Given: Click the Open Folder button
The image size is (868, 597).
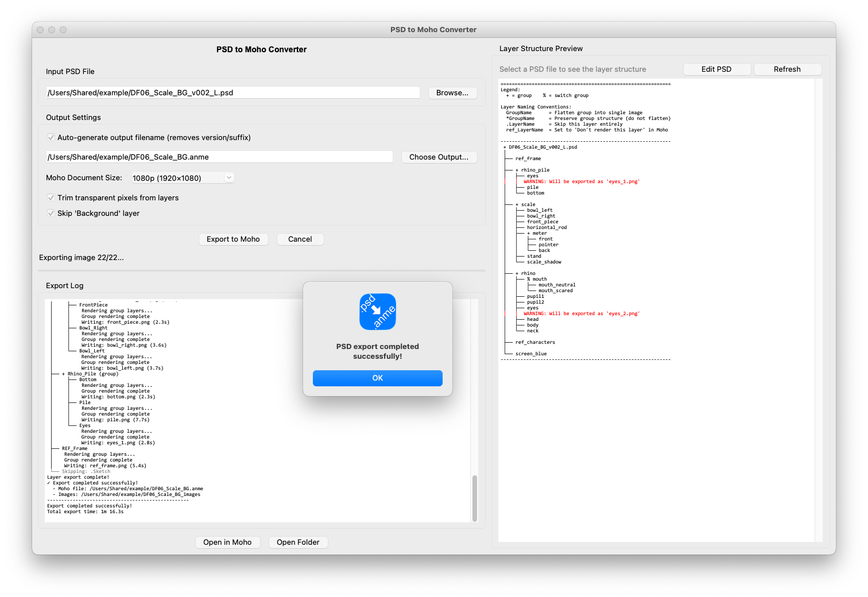Looking at the screenshot, I should click(298, 542).
